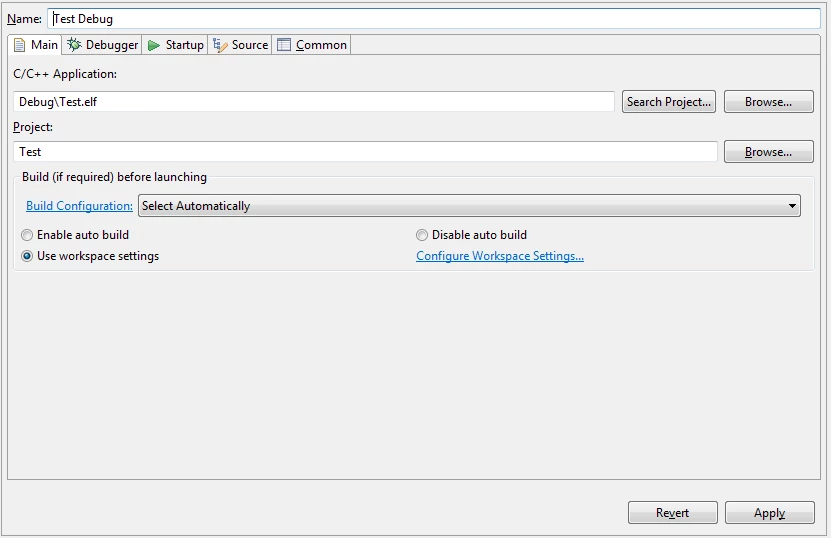Viewport: 831px width, 538px height.
Task: Click the Name field containing Test Debug
Action: pyautogui.click(x=434, y=19)
